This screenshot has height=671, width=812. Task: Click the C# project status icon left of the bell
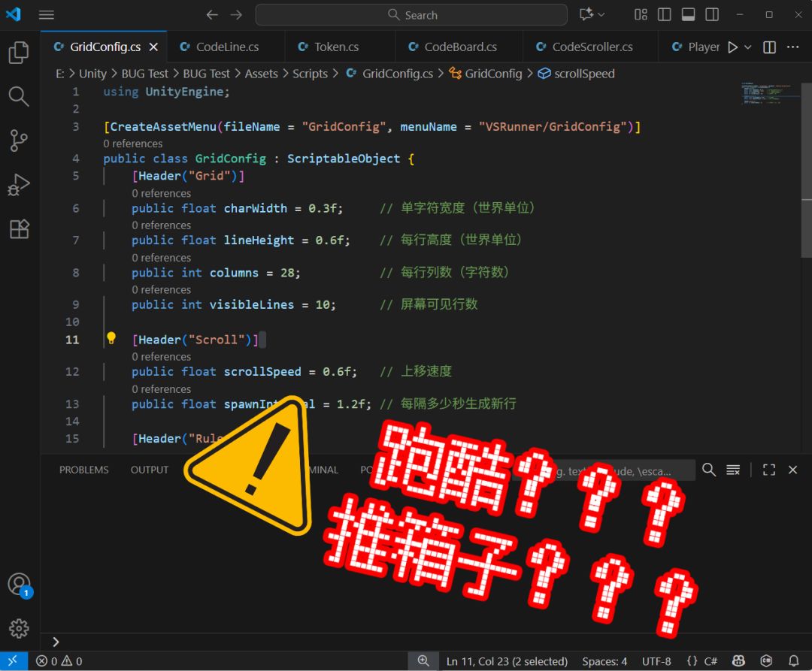coord(766,660)
